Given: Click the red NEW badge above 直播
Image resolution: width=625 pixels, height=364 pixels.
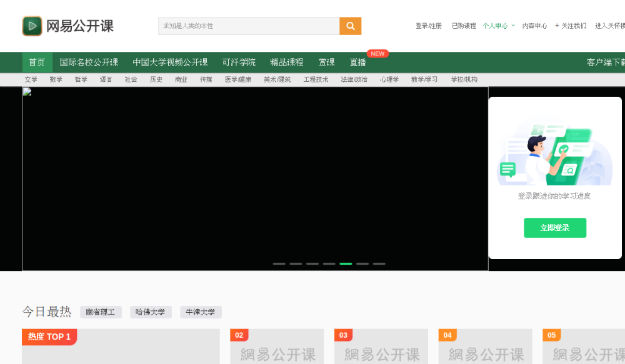Looking at the screenshot, I should pyautogui.click(x=377, y=54).
